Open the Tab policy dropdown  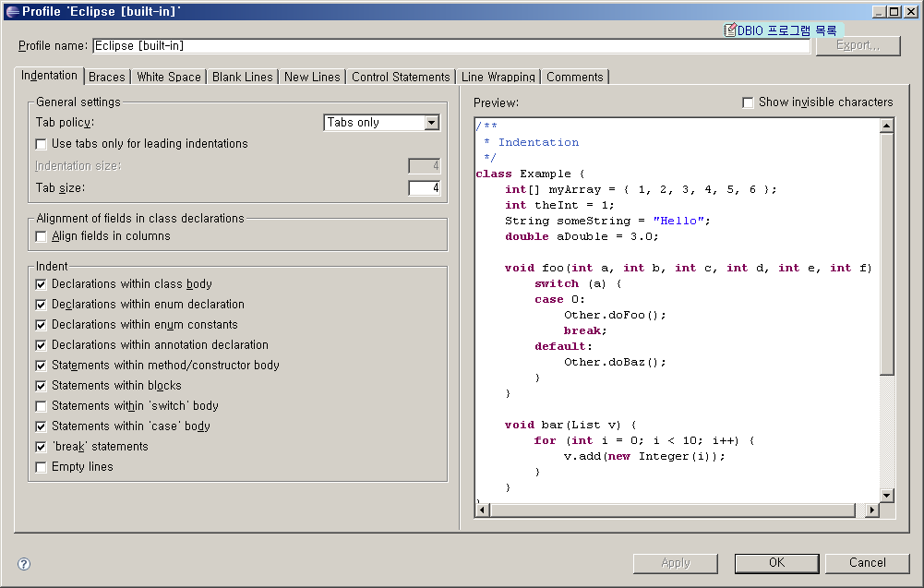[431, 123]
